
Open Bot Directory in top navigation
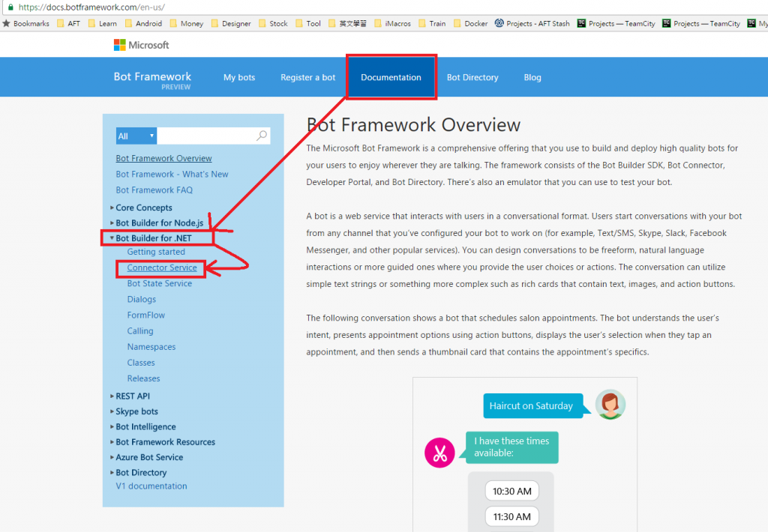point(472,77)
